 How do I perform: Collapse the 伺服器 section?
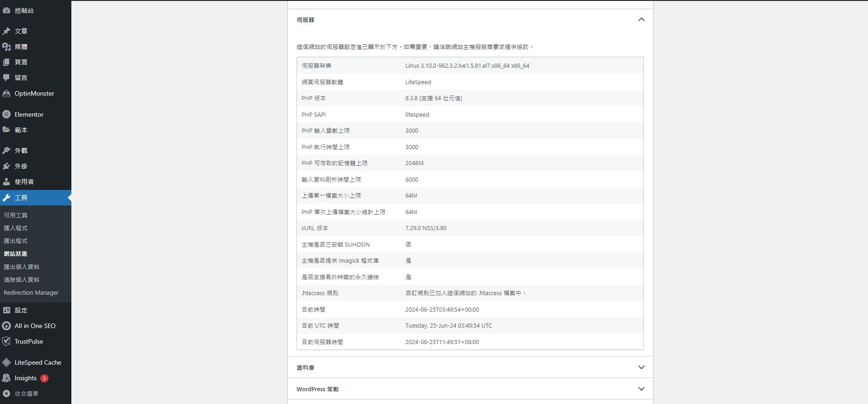[x=641, y=20]
